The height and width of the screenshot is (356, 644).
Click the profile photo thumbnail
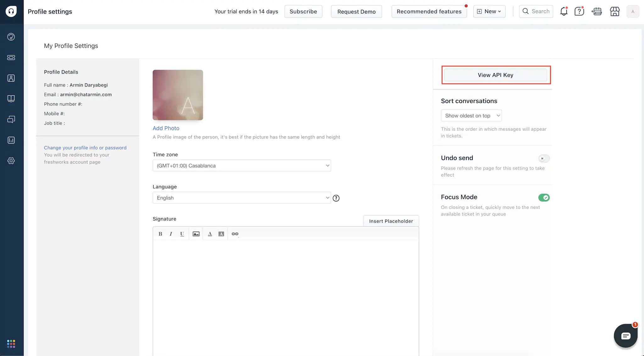click(x=178, y=95)
